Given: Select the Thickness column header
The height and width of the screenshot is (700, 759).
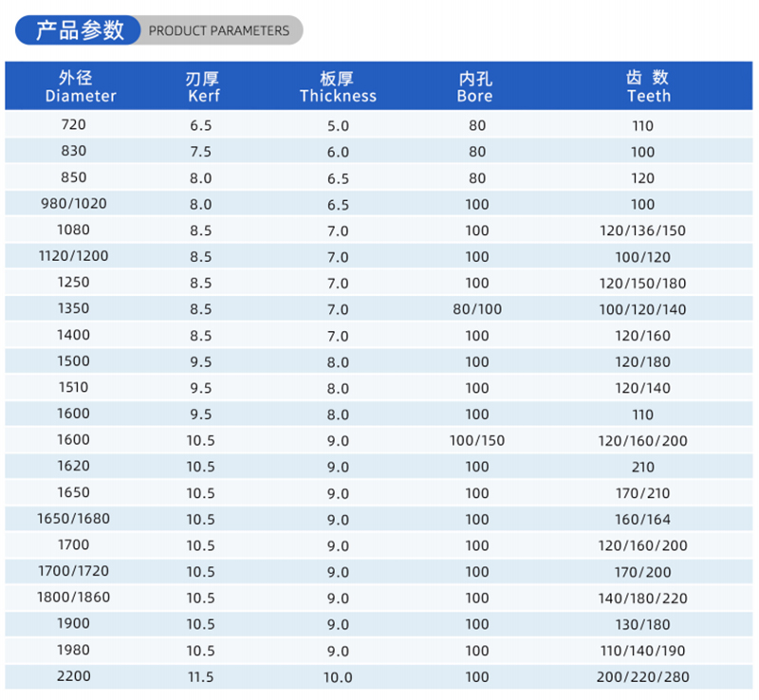Looking at the screenshot, I should pos(338,86).
